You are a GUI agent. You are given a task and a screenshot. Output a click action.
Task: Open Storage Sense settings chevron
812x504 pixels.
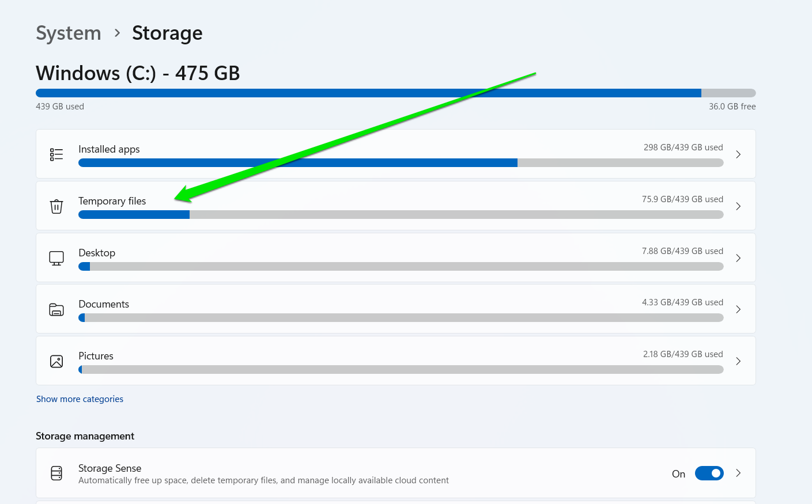pyautogui.click(x=738, y=473)
